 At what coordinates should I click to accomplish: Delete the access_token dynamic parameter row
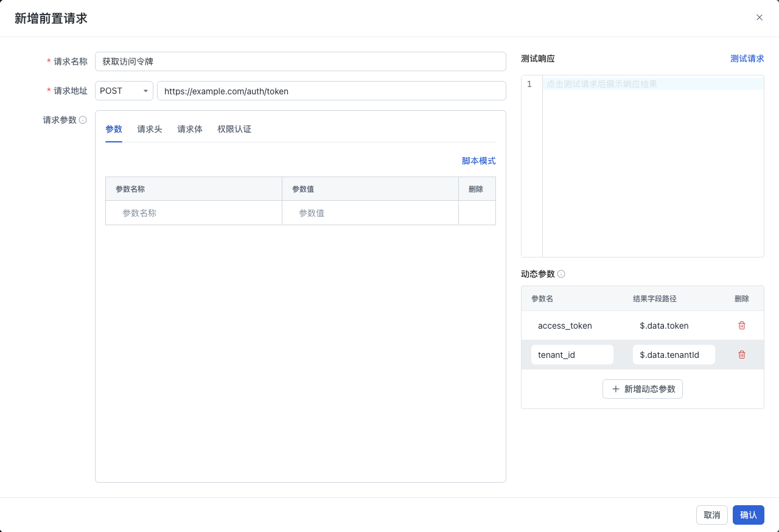pos(741,326)
